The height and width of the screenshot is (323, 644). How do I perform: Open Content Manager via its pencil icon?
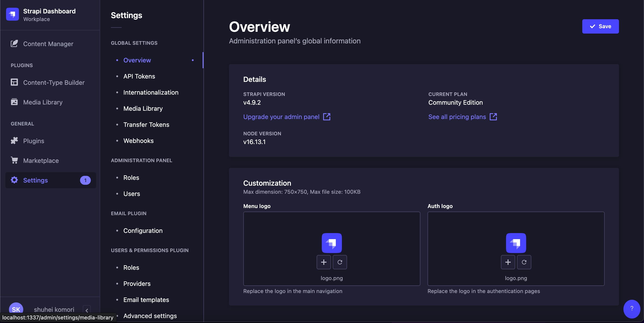click(14, 43)
